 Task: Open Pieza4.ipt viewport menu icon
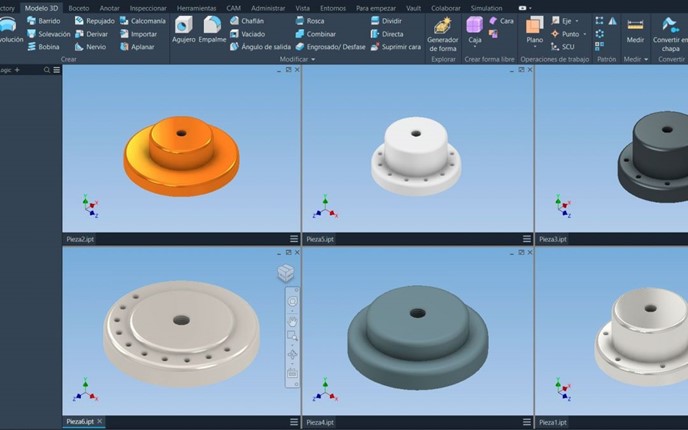coord(527,422)
